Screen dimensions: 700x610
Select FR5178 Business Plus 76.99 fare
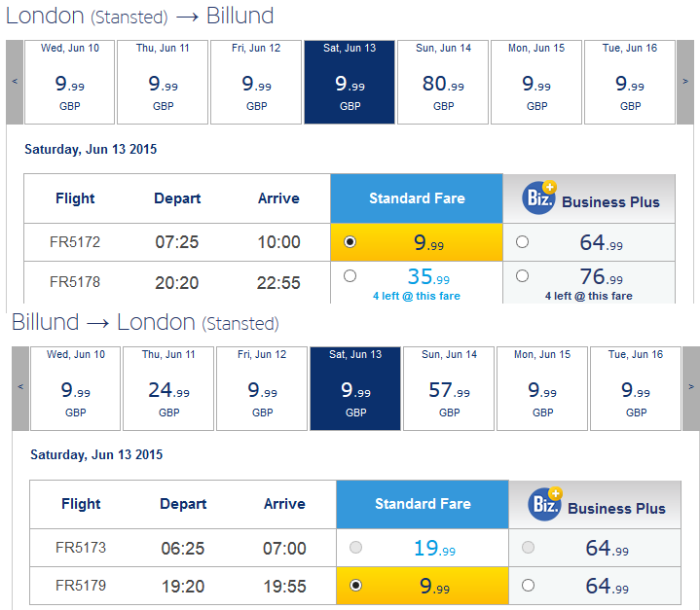click(x=522, y=276)
